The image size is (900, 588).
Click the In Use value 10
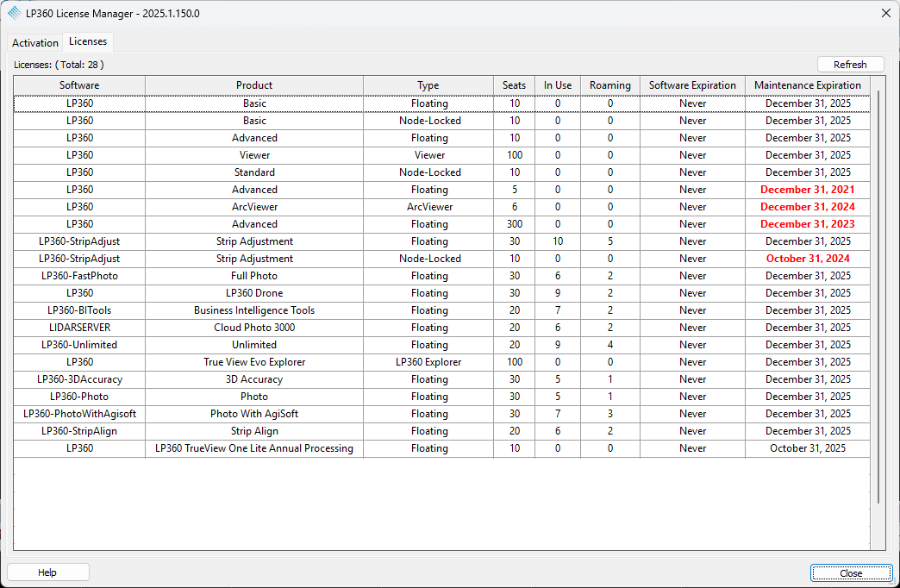click(558, 241)
